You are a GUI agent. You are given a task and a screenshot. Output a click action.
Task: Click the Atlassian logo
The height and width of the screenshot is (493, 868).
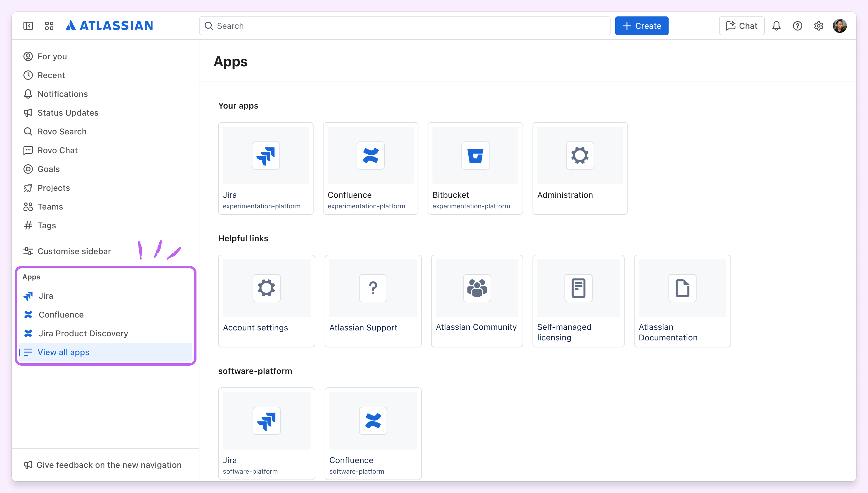109,26
